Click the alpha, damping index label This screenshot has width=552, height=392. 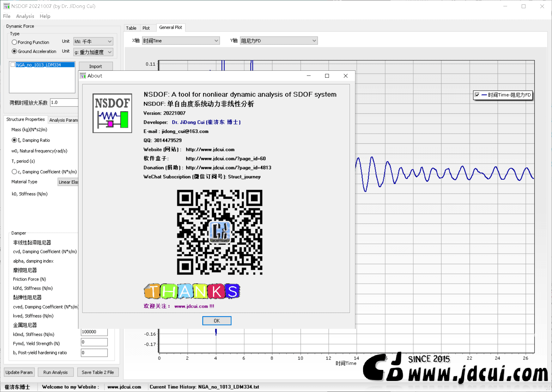pos(33,261)
